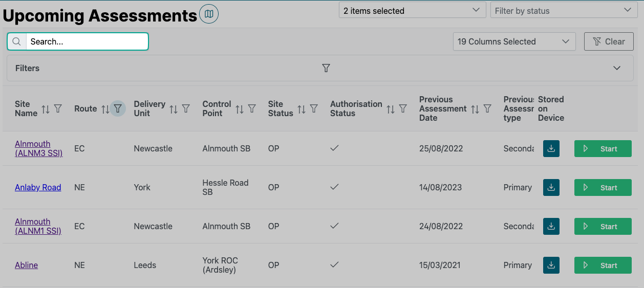This screenshot has width=644, height=288.
Task: Filter the Site Status column
Action: tap(314, 108)
